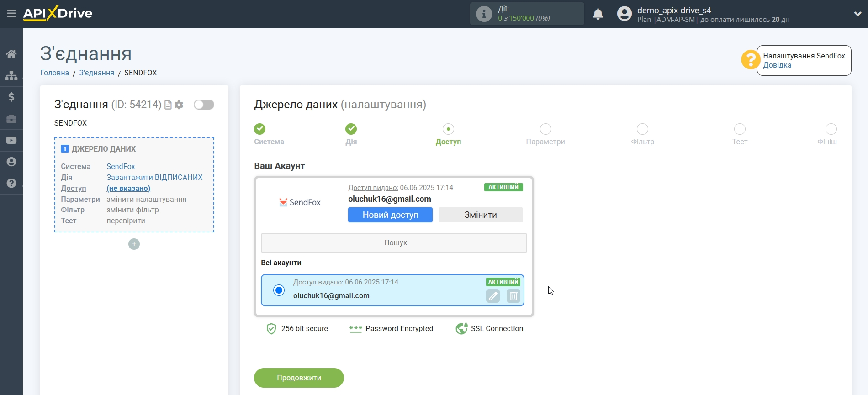Open the Довідка help link
Image resolution: width=868 pixels, height=395 pixels.
777,65
